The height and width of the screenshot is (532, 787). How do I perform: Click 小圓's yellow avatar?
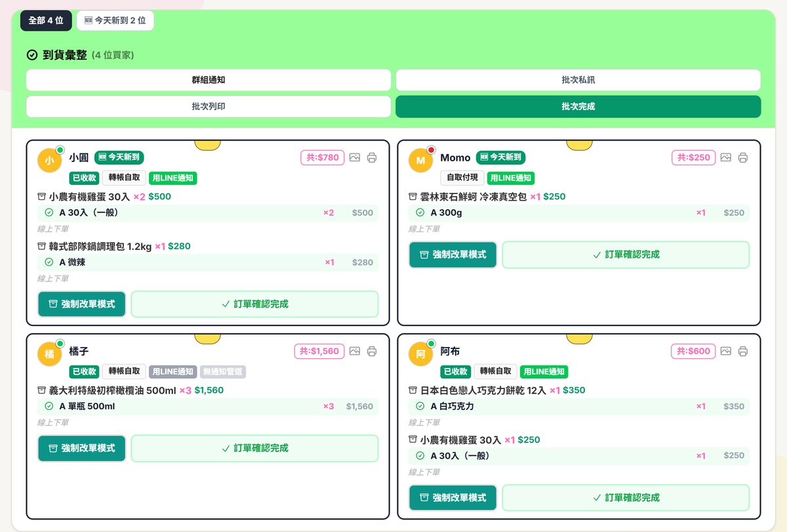point(50,161)
